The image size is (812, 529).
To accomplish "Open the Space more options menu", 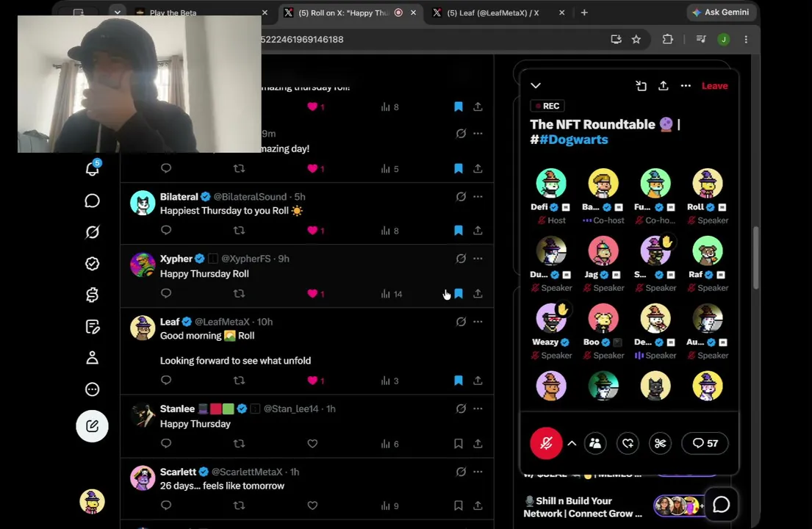I will (686, 86).
